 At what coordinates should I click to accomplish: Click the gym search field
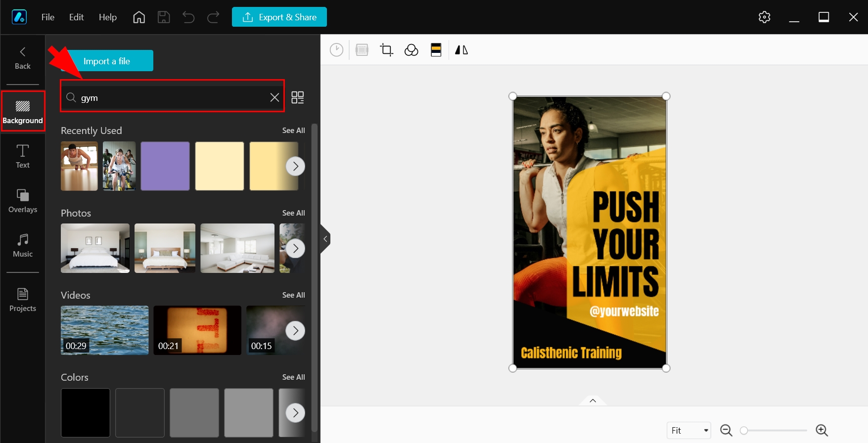tap(172, 97)
